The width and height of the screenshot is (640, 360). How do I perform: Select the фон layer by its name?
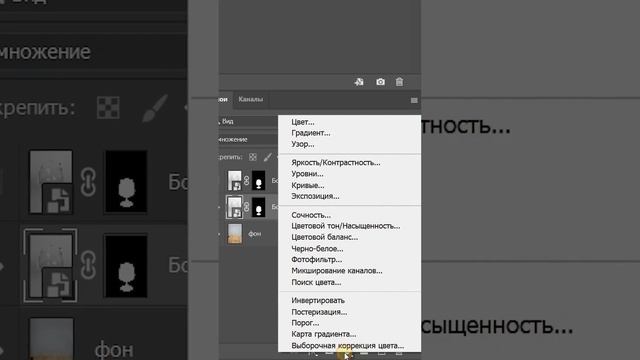click(x=255, y=234)
